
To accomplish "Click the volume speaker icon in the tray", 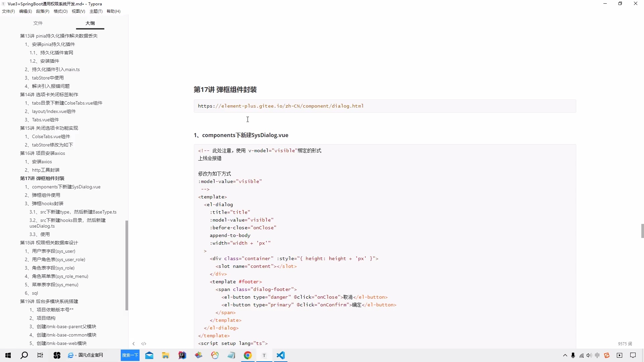I will tap(589, 355).
